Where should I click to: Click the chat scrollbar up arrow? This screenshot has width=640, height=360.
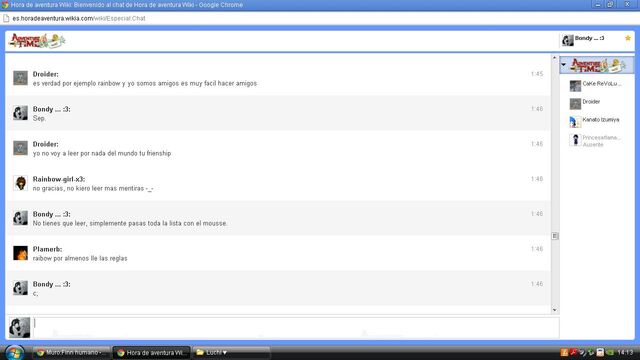(554, 58)
